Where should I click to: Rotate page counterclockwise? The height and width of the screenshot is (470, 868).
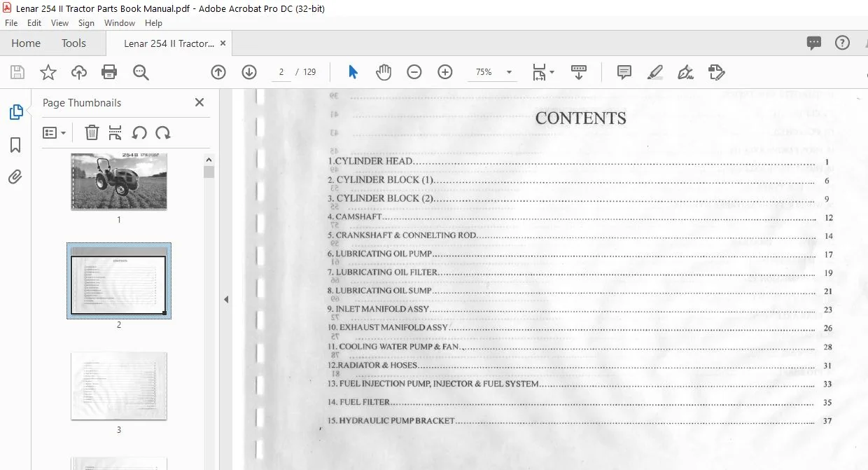pyautogui.click(x=139, y=132)
